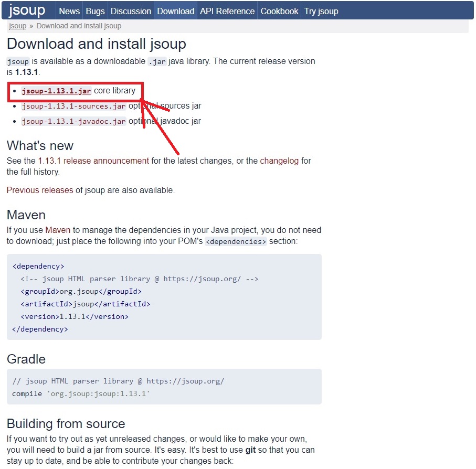This screenshot has width=476, height=469.
Task: Open the changelog link
Action: pos(279,161)
